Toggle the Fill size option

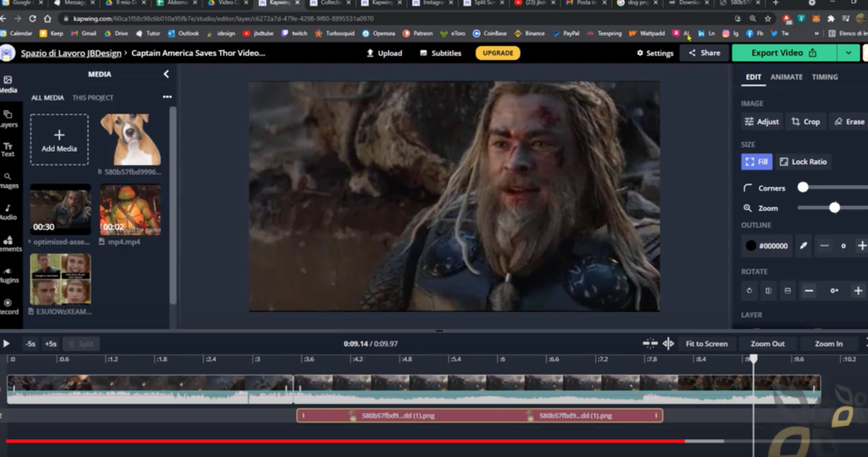(756, 162)
